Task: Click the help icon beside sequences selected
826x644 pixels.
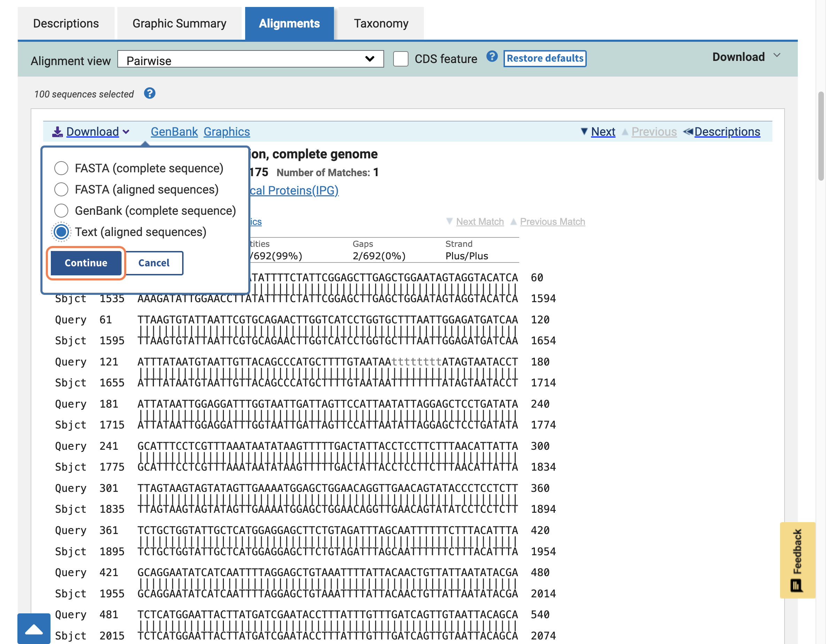Action: (150, 93)
